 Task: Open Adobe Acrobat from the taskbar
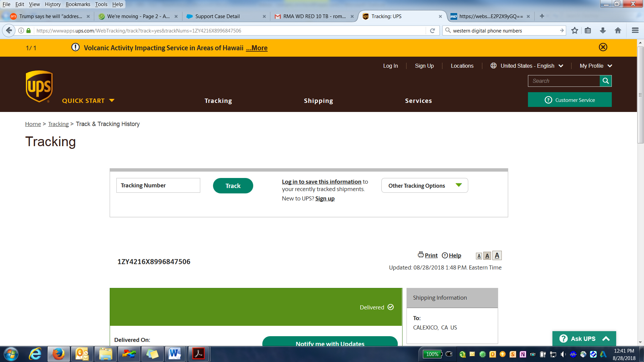point(199,354)
